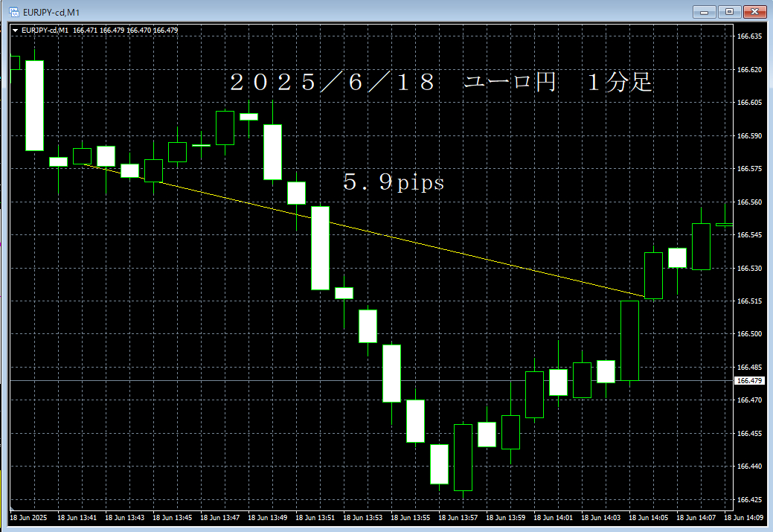
Task: Click price scale value 166.605
Action: tap(749, 103)
